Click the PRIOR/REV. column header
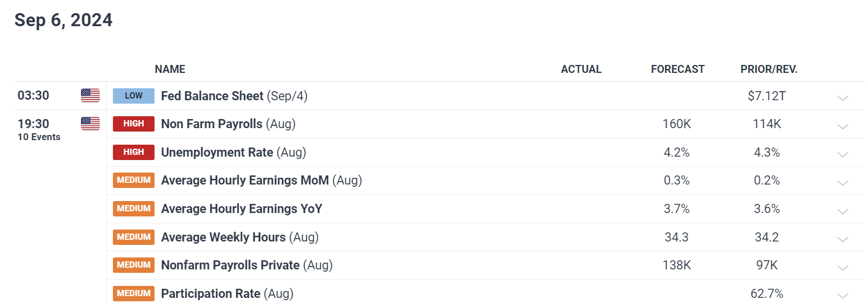This screenshot has width=868, height=303. [x=769, y=69]
